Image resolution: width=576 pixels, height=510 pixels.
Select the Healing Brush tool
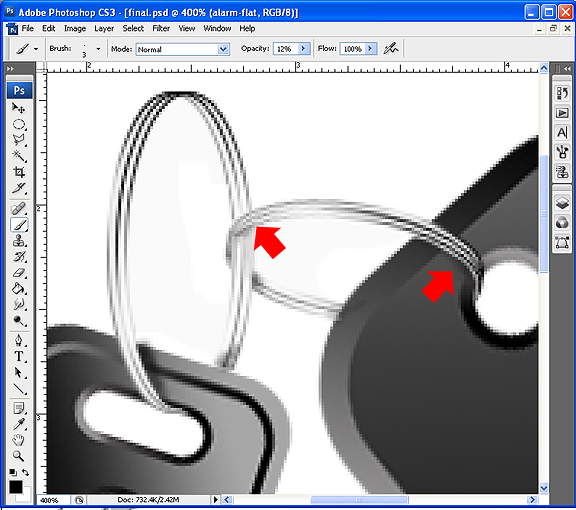pos(19,208)
